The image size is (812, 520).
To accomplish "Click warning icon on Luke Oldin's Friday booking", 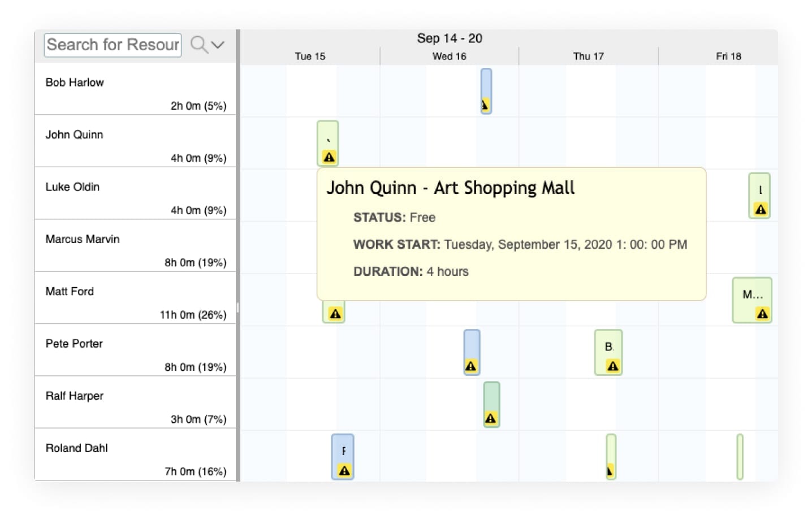I will tap(761, 210).
